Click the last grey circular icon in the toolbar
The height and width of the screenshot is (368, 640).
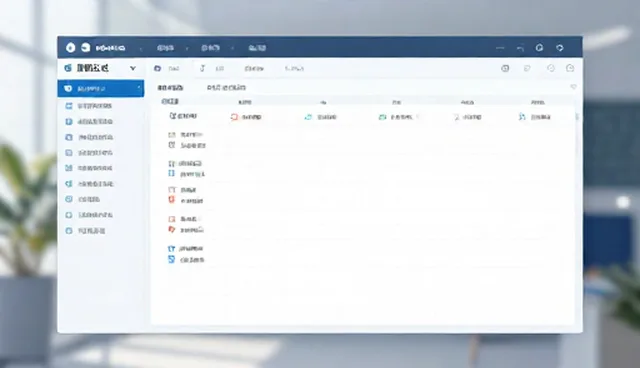[570, 68]
